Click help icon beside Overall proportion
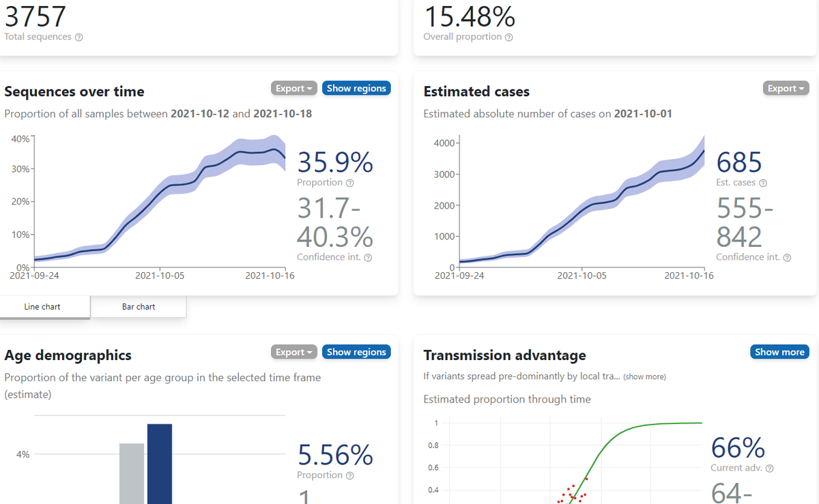819x504 pixels. pos(509,38)
